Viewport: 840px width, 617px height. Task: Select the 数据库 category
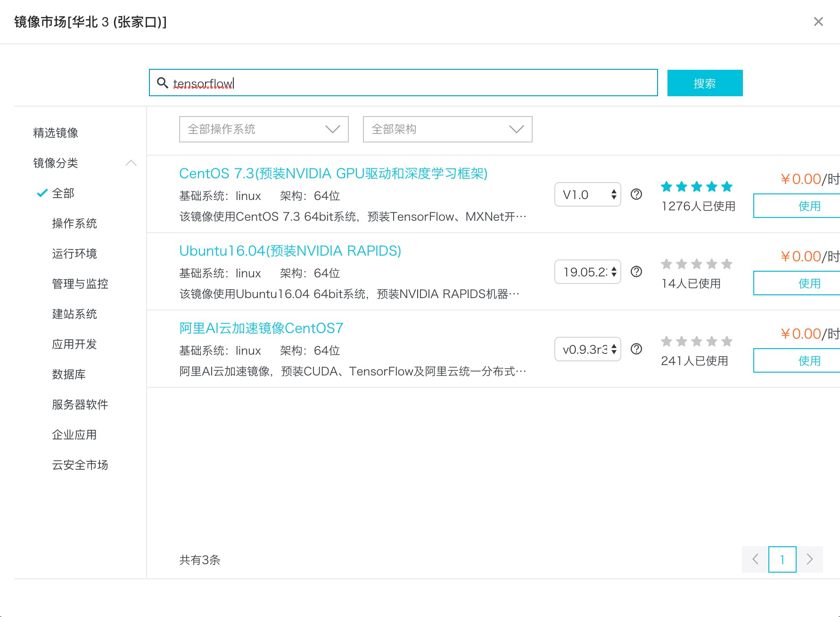[x=69, y=375]
